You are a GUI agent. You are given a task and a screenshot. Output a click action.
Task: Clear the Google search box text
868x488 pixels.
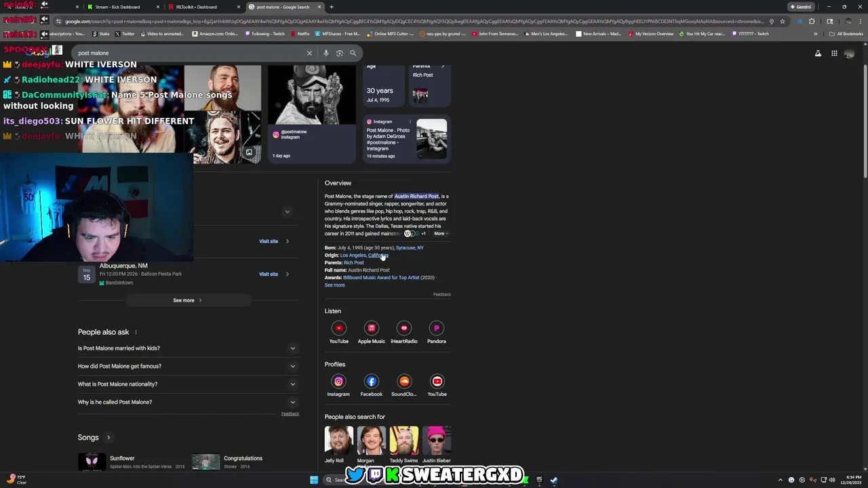pos(309,53)
